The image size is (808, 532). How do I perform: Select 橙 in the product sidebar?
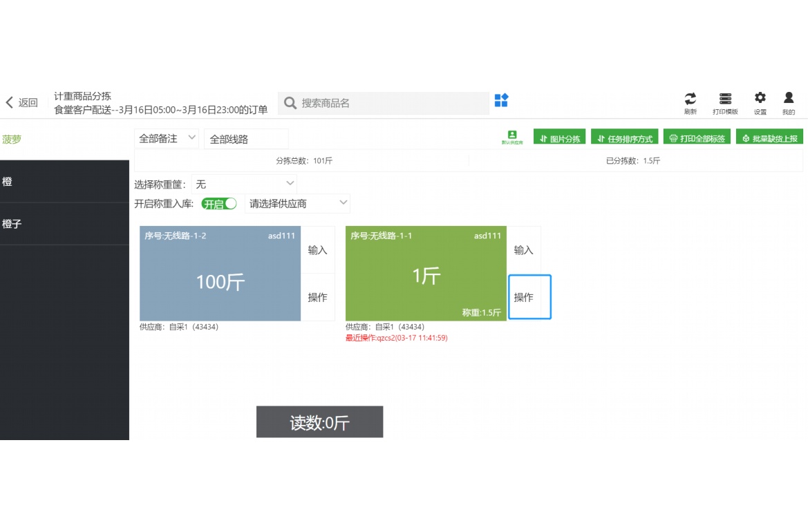point(64,181)
